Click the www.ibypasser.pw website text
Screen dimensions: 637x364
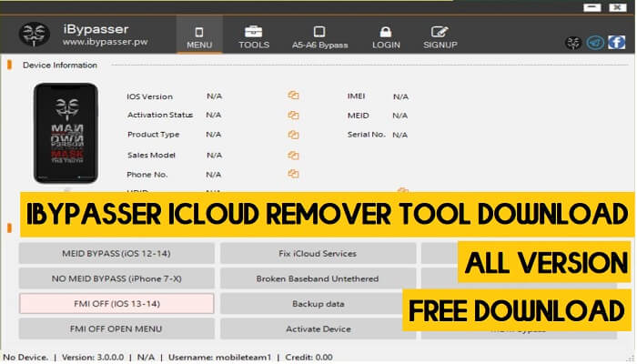(106, 42)
